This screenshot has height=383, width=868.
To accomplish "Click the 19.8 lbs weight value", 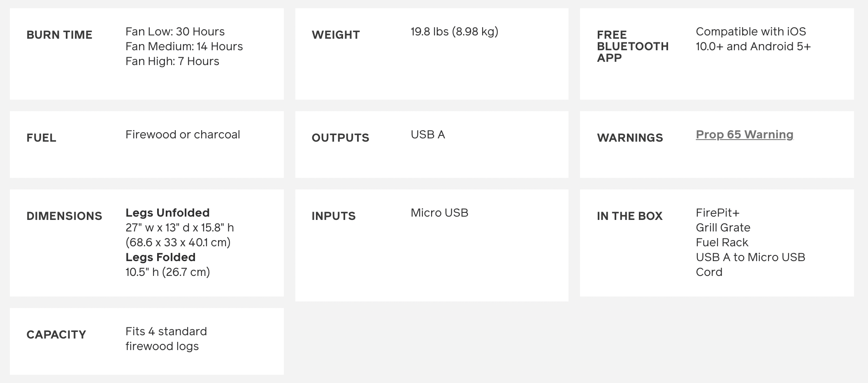I will pos(454,32).
